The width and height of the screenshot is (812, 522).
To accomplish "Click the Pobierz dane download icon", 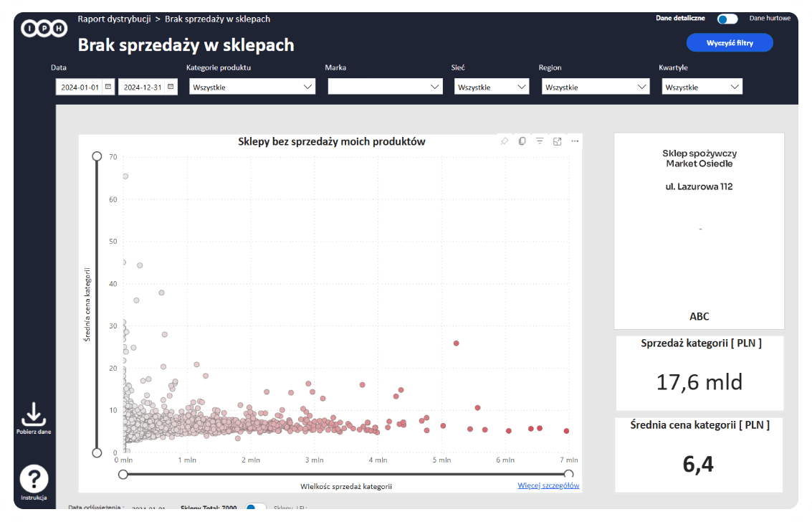I will click(34, 415).
